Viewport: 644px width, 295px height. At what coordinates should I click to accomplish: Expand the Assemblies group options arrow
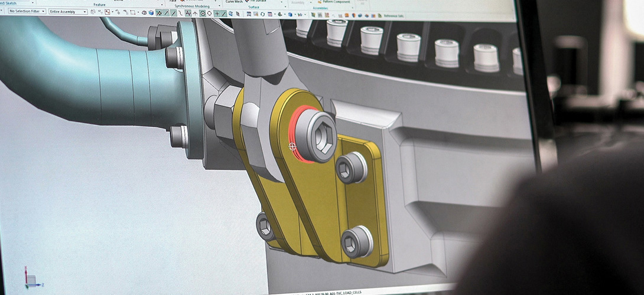[x=352, y=8]
